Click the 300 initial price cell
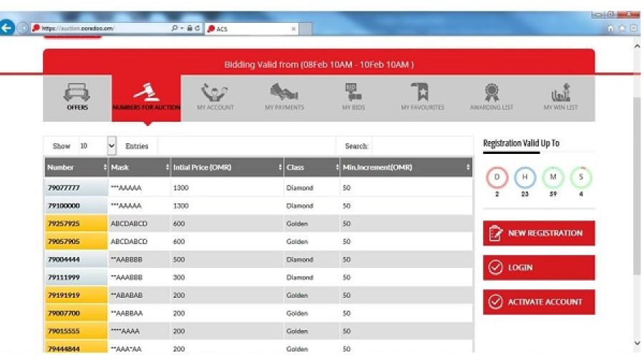Screen dimensions: 644x363 [227, 277]
